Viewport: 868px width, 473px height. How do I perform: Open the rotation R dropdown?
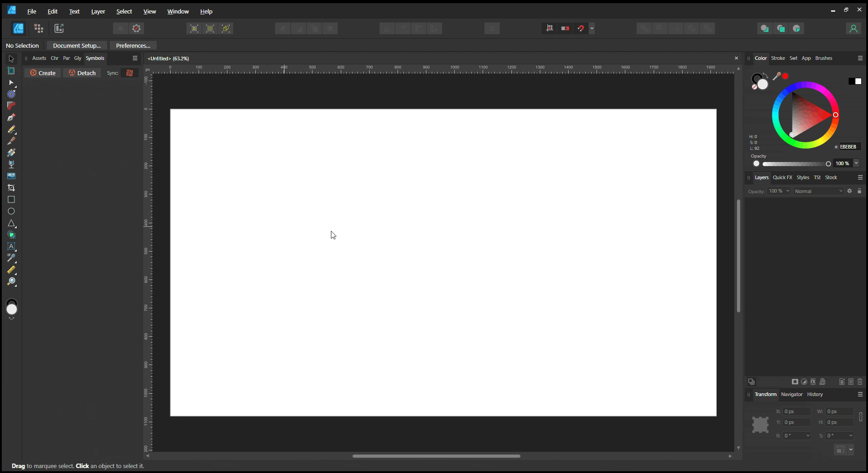pyautogui.click(x=808, y=436)
